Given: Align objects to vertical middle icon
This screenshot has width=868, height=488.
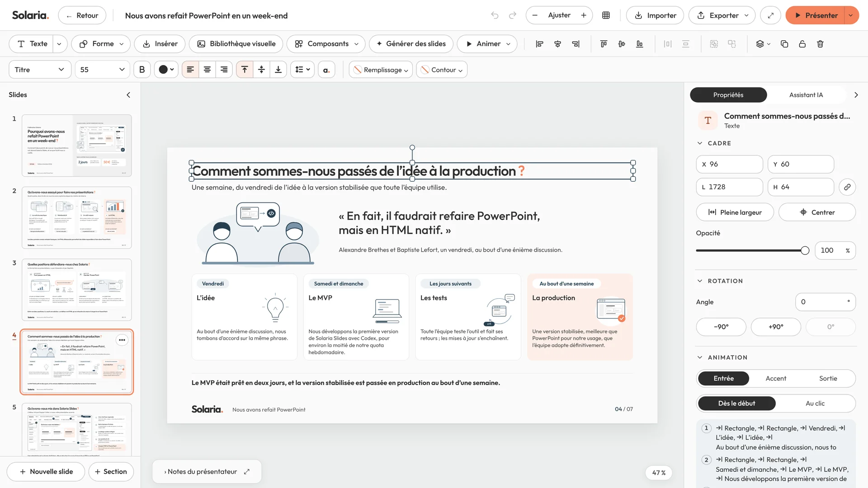Looking at the screenshot, I should 622,44.
